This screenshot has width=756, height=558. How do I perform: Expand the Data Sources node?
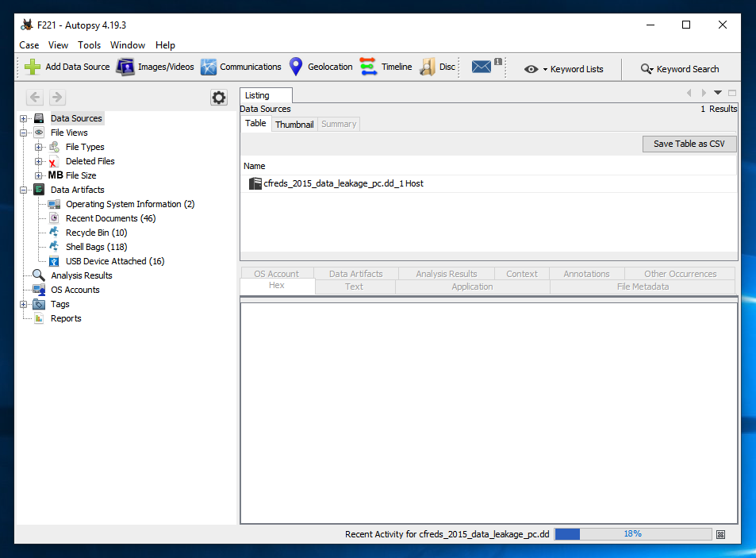click(23, 118)
